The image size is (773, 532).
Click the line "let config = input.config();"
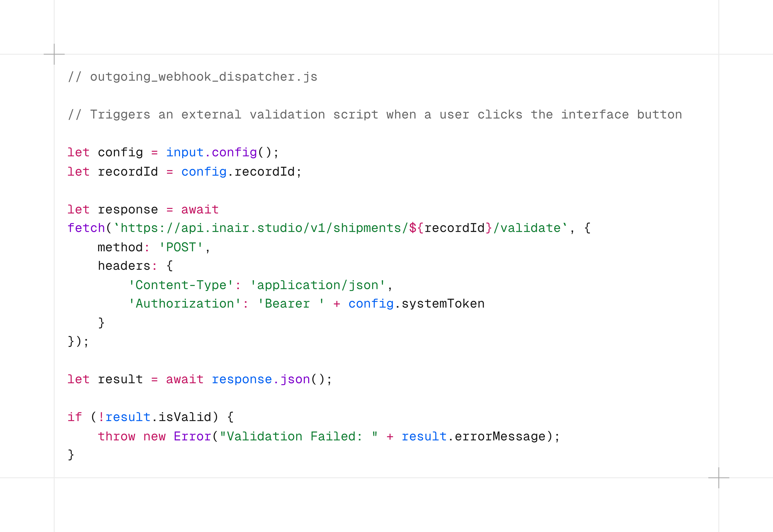[x=173, y=153]
